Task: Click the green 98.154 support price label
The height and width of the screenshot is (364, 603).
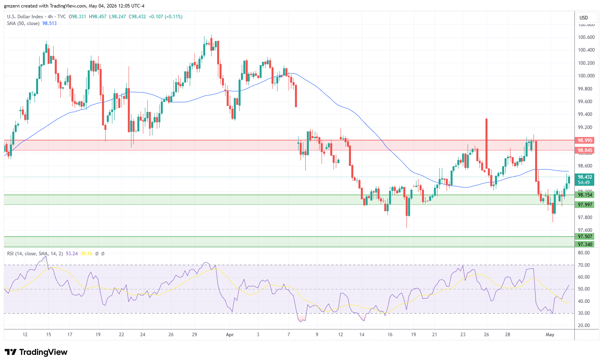Action: pyautogui.click(x=585, y=195)
